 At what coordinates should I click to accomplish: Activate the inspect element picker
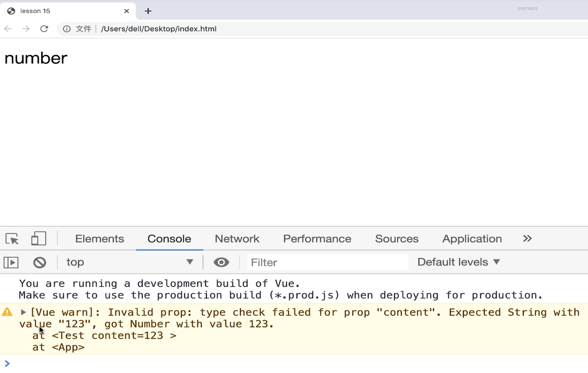click(x=12, y=238)
